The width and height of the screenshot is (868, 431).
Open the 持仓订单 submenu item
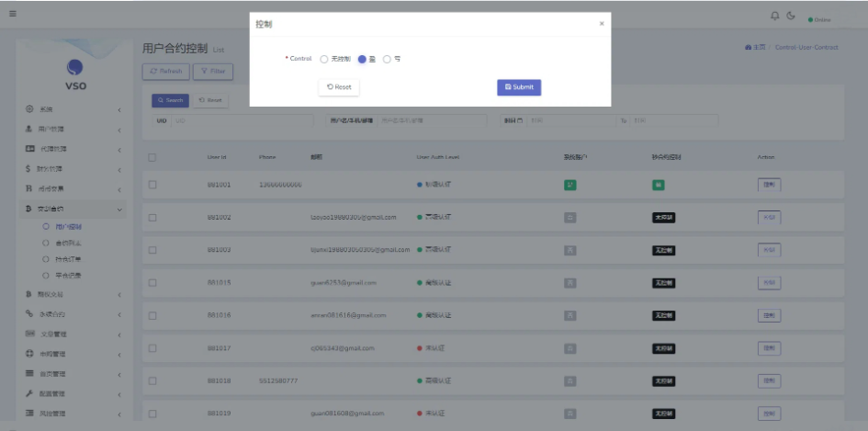[69, 259]
